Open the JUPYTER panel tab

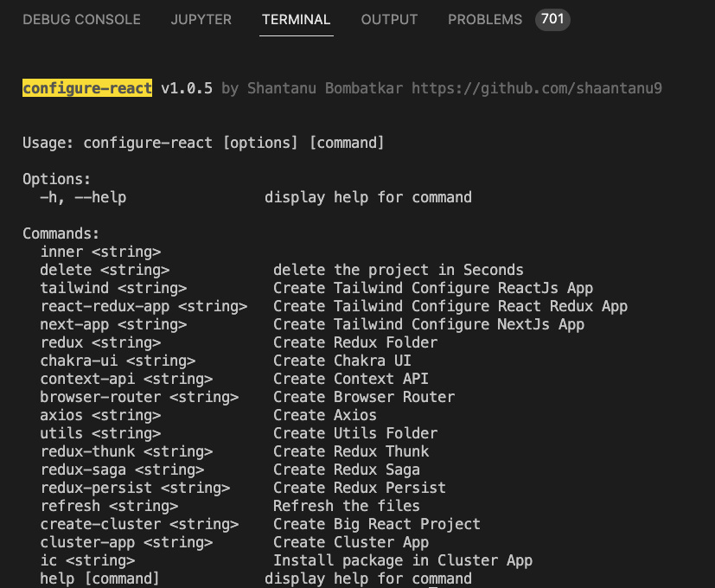(x=201, y=20)
